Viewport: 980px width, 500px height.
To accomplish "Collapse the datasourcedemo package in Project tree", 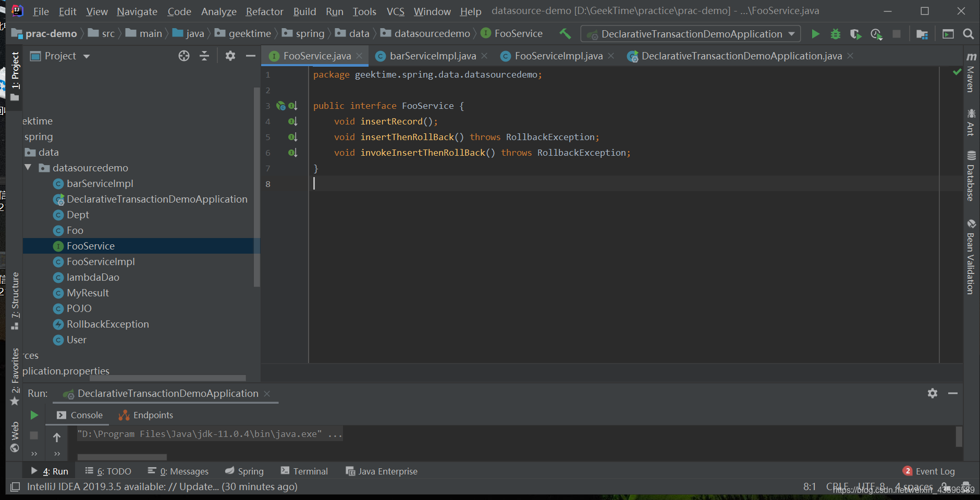I will pyautogui.click(x=28, y=168).
